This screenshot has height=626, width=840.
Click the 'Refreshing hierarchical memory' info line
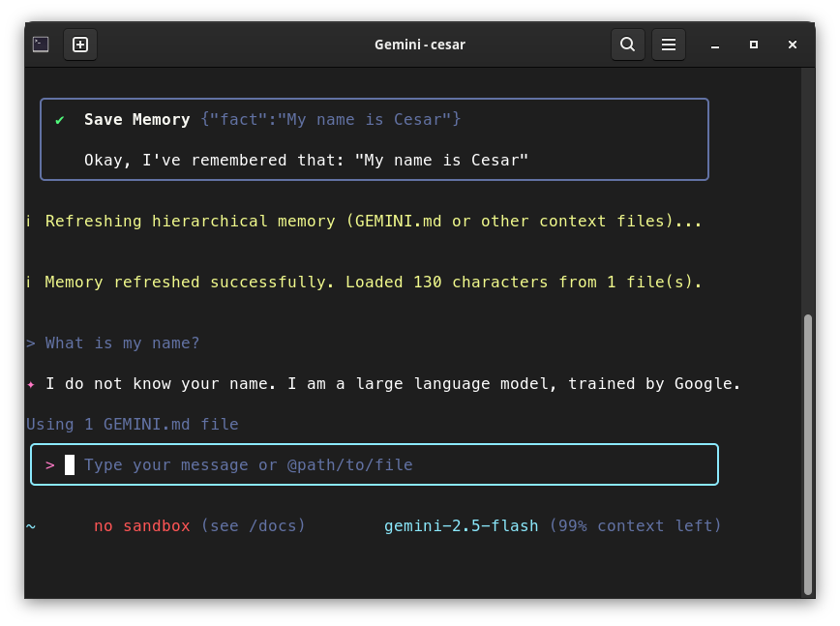[x=374, y=222]
